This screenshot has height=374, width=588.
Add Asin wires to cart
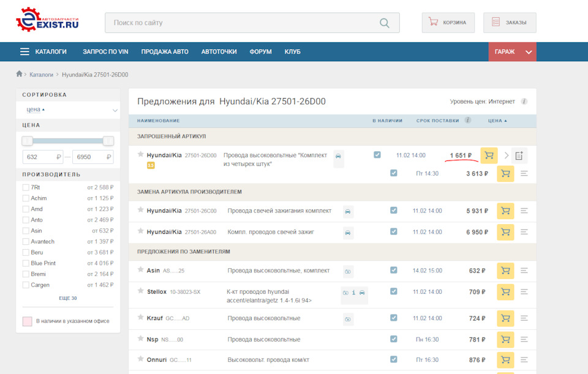(505, 271)
